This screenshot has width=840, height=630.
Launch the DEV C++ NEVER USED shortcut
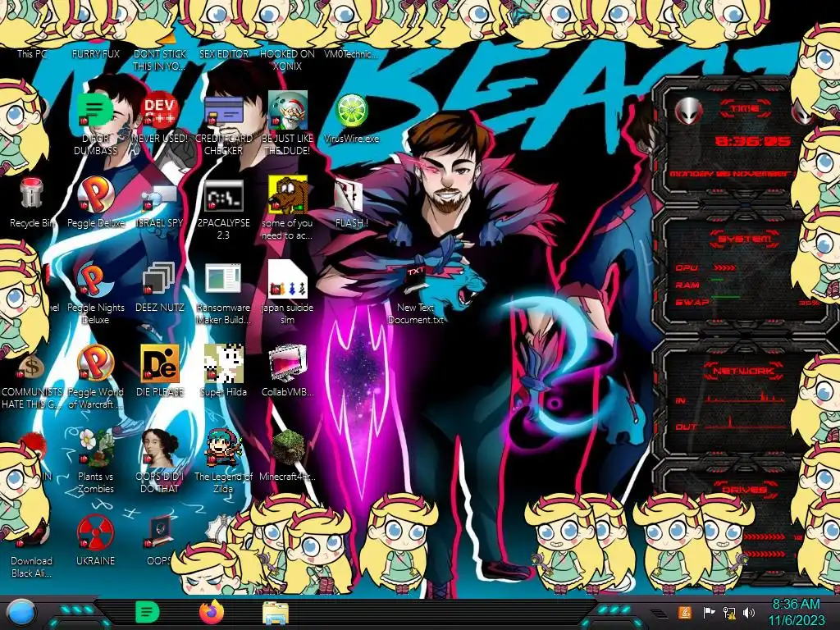[x=160, y=112]
